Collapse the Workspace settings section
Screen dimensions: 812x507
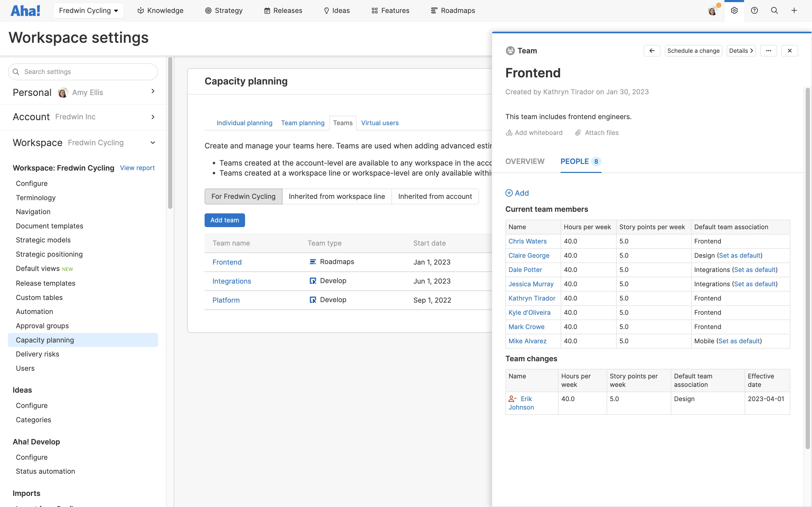click(153, 143)
